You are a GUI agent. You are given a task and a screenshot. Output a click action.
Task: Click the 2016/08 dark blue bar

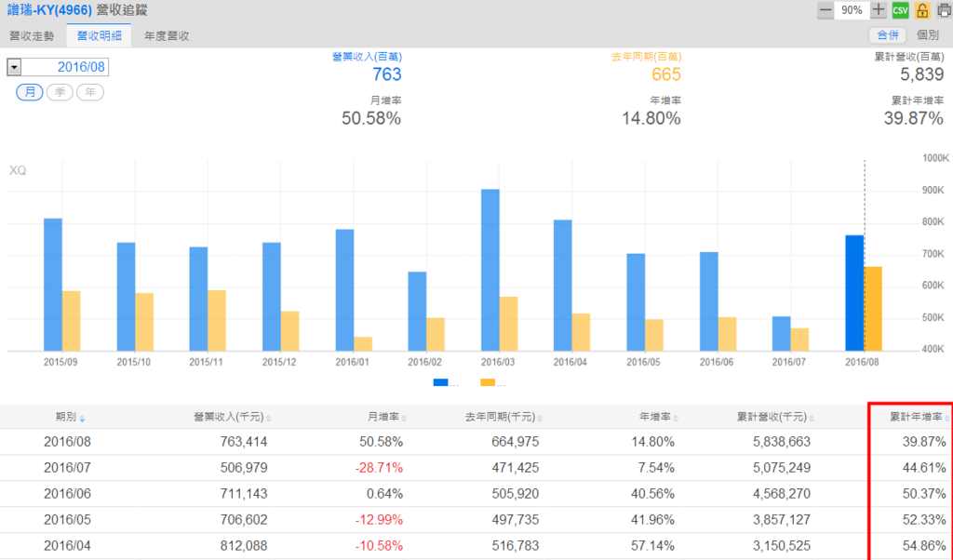tap(854, 293)
